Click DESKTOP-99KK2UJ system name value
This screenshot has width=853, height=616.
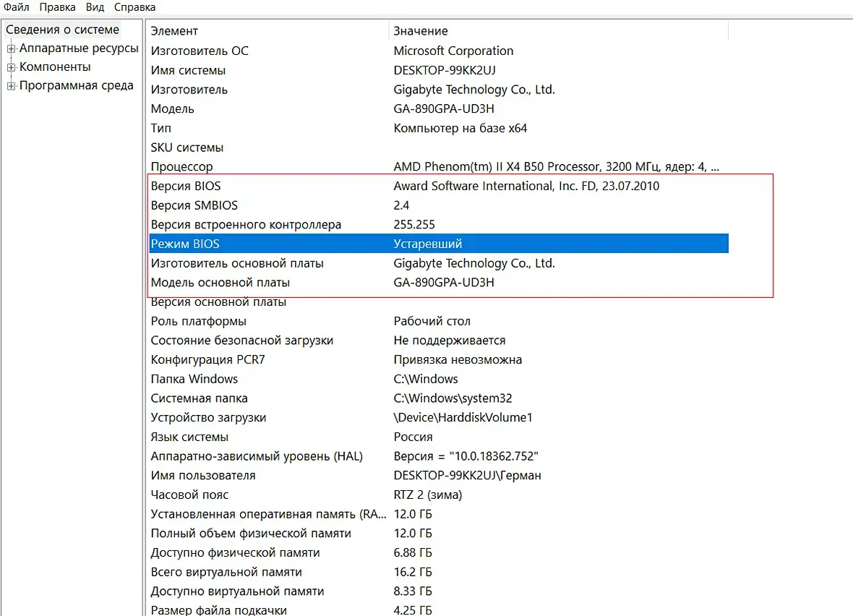pyautogui.click(x=445, y=70)
